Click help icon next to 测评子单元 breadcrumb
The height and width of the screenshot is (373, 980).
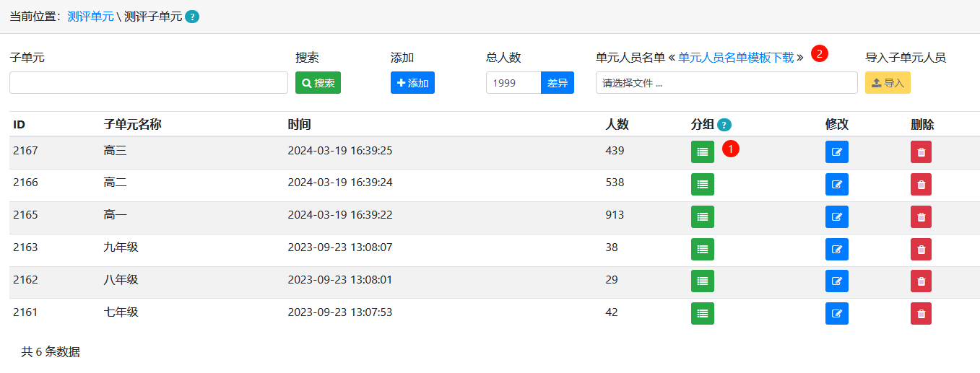[192, 17]
